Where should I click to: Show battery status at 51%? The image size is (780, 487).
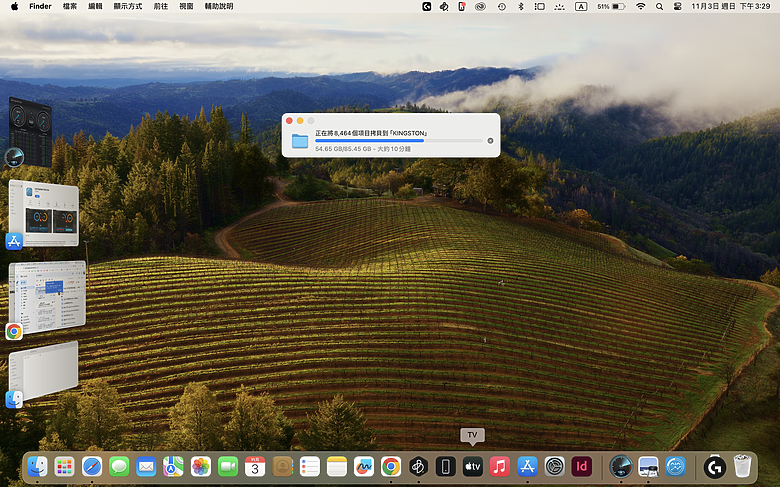point(611,6)
